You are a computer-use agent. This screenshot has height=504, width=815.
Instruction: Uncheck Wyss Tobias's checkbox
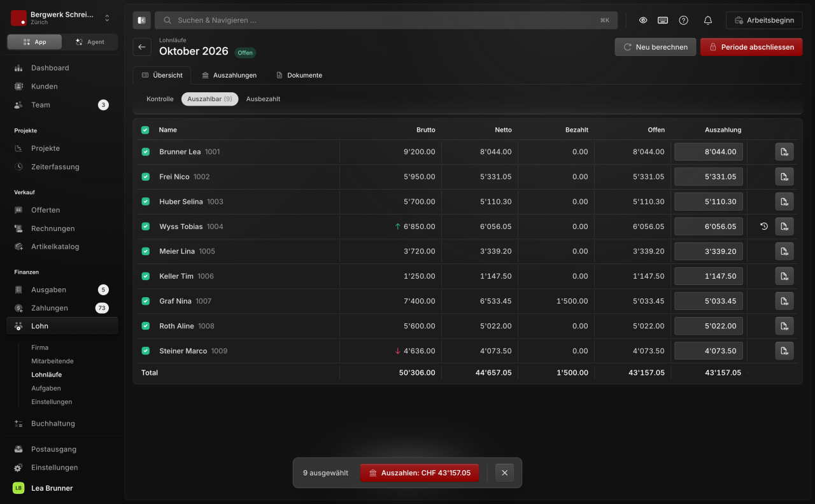(145, 227)
